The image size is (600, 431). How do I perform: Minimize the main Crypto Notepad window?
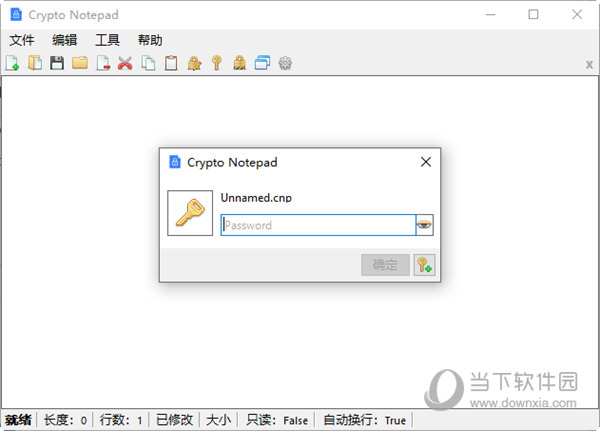point(491,15)
